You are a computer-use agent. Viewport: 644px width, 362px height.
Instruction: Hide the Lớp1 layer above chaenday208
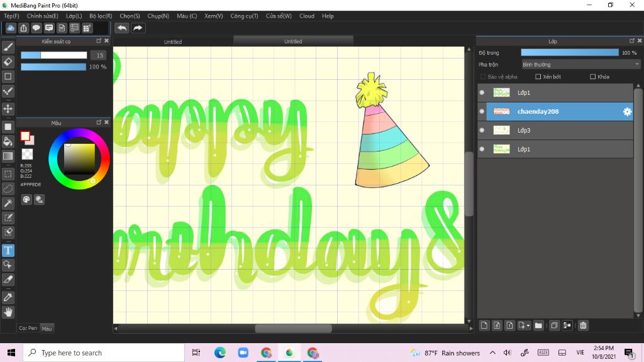point(482,92)
